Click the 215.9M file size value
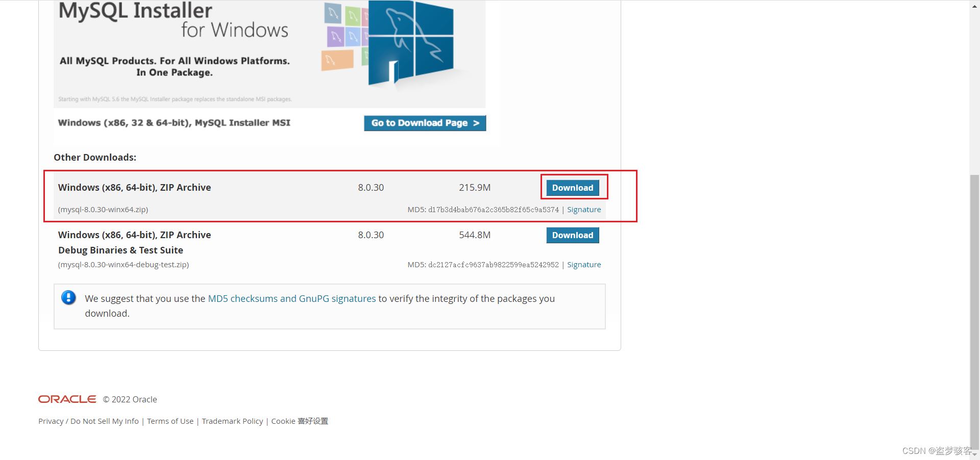 coord(475,188)
